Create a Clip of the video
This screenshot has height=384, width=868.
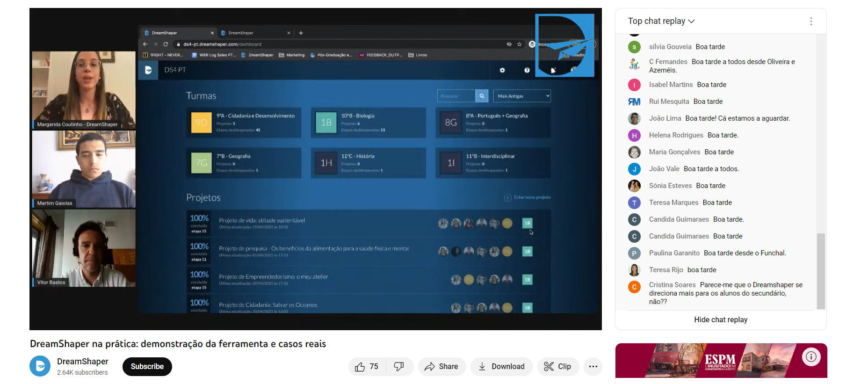558,367
